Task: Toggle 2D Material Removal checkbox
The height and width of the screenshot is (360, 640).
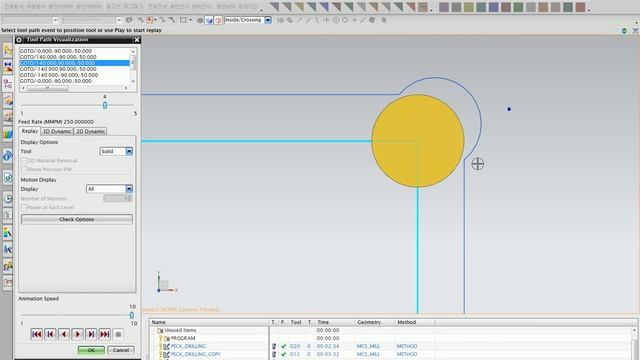Action: (24, 160)
